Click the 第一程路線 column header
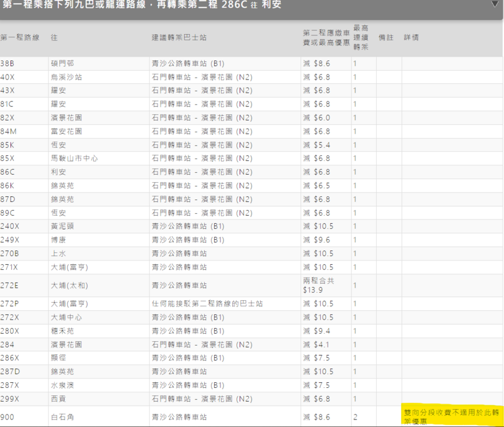 (x=20, y=38)
